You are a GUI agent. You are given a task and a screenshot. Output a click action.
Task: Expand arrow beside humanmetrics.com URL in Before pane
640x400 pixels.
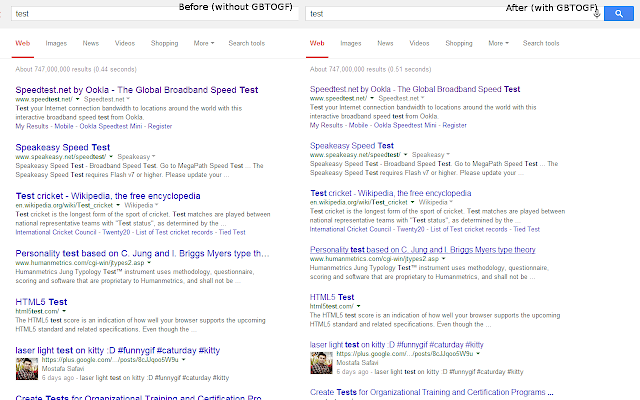point(149,263)
